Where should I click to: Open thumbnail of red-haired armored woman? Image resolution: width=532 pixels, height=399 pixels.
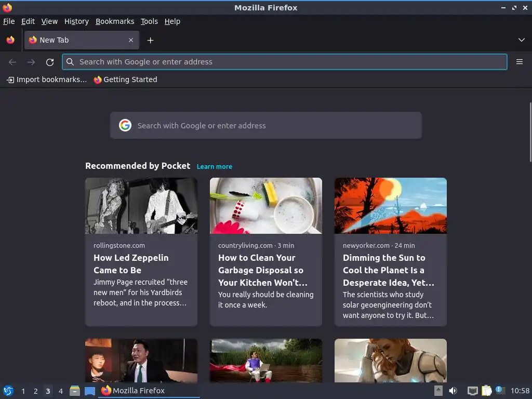pos(391,361)
